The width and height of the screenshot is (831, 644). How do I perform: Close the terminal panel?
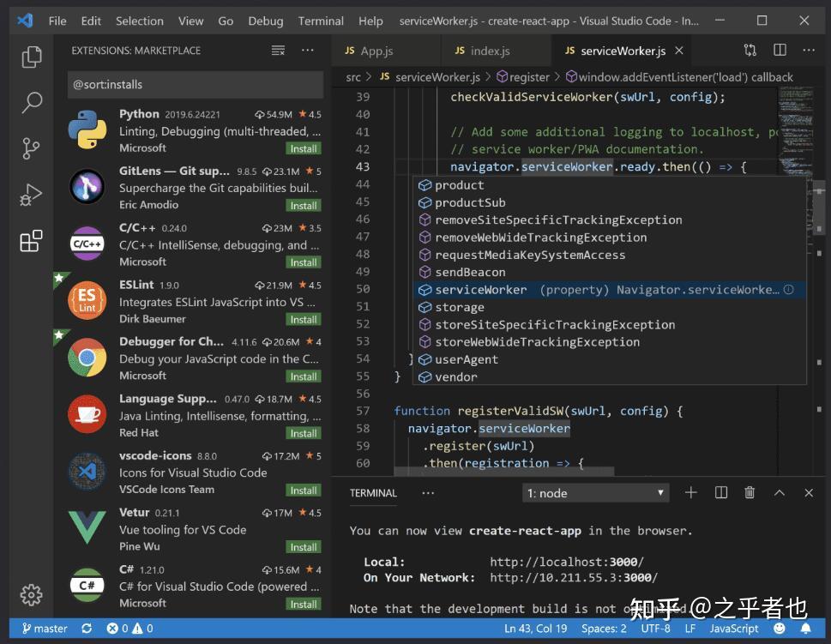(x=809, y=493)
